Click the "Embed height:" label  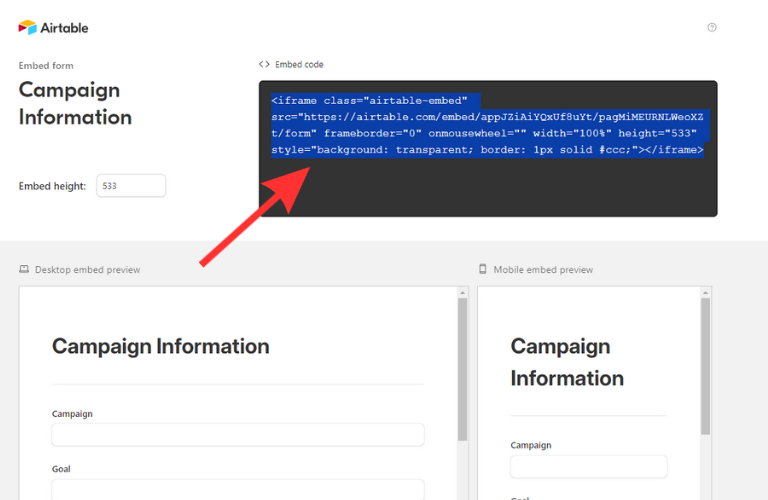point(52,186)
